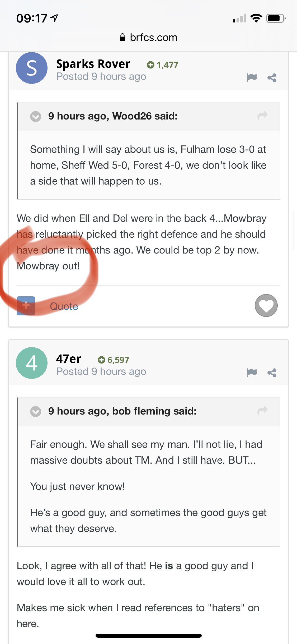Image resolution: width=297 pixels, height=644 pixels.
Task: Collapse the Wood26 quote block
Action: click(36, 116)
